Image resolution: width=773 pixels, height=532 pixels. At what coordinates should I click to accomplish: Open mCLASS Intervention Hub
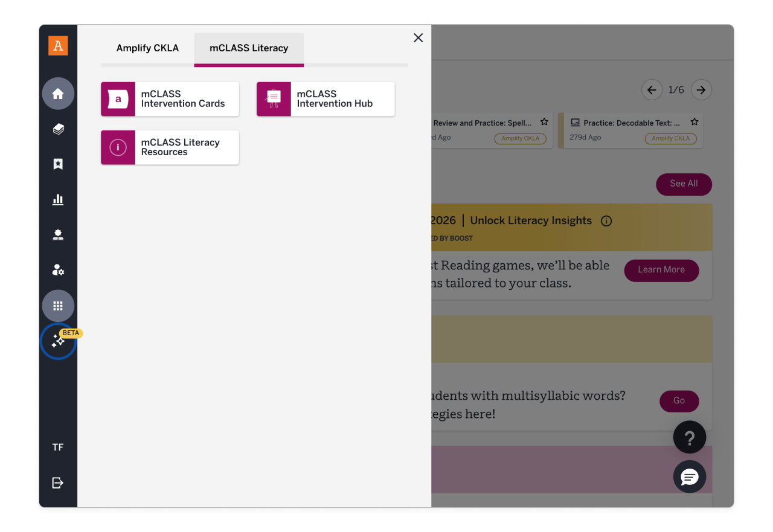click(326, 99)
